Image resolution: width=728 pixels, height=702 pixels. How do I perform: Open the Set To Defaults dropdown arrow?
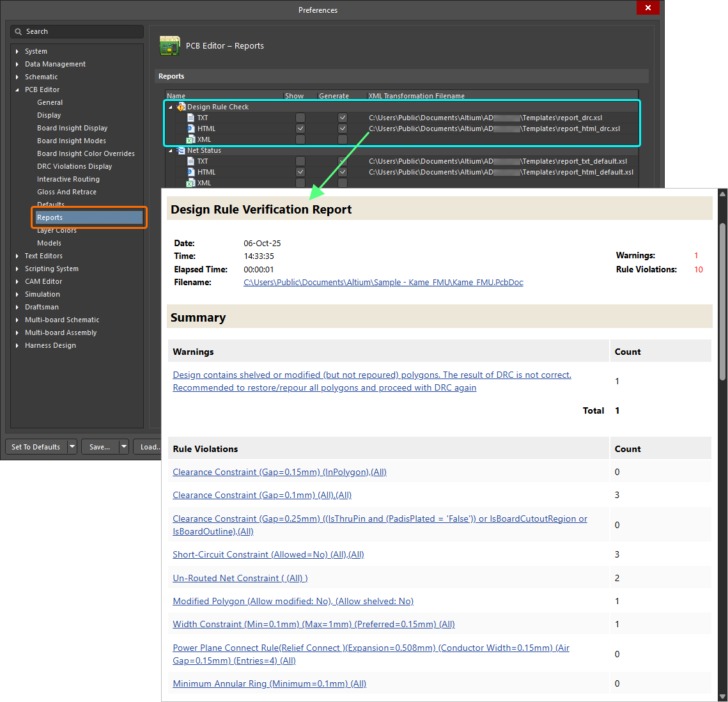72,446
